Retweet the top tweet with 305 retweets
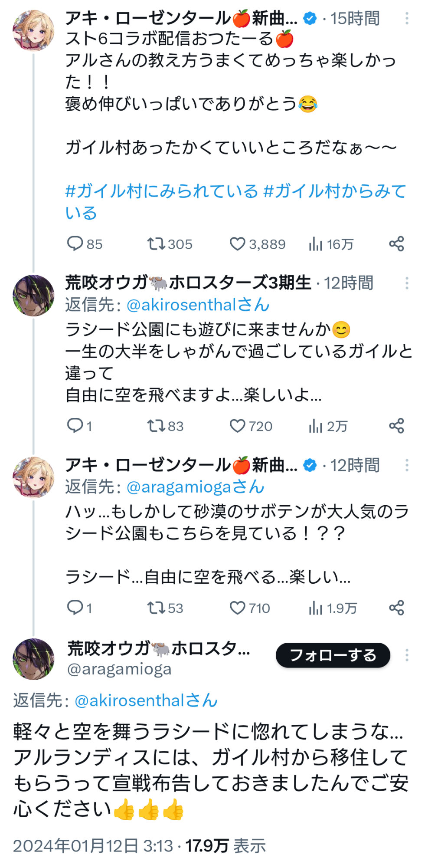This screenshot has width=428, height=868. click(x=156, y=244)
